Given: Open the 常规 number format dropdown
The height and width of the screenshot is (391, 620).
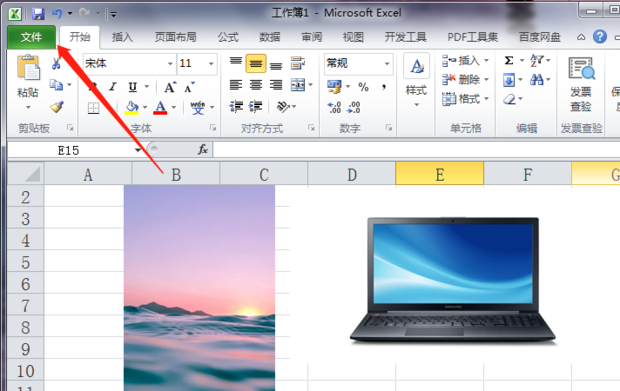Looking at the screenshot, I should coord(387,64).
